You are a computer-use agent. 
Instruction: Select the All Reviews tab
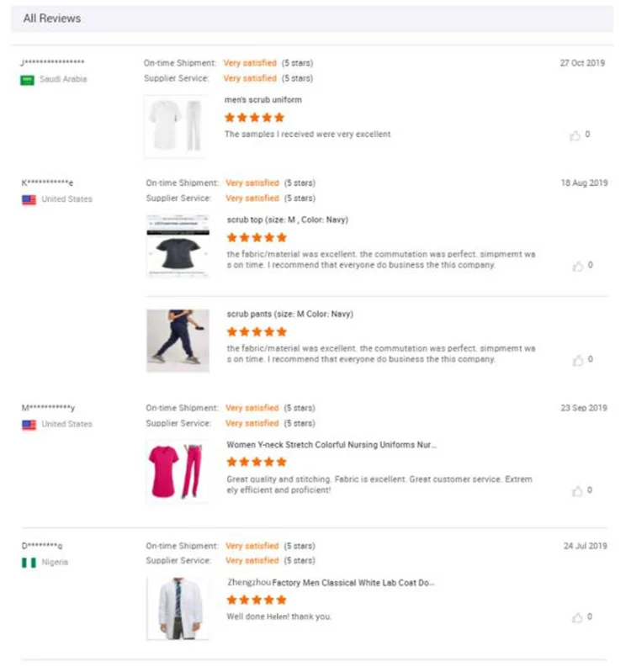pyautogui.click(x=52, y=18)
